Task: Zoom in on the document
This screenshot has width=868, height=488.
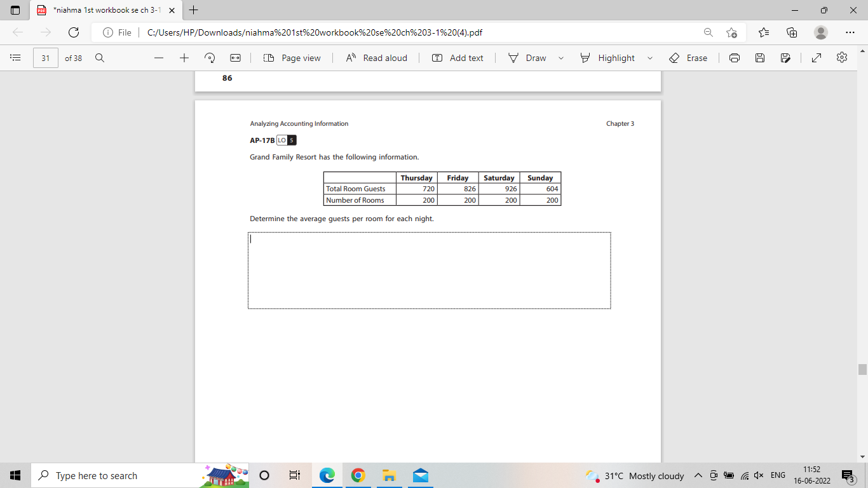Action: tap(184, 58)
